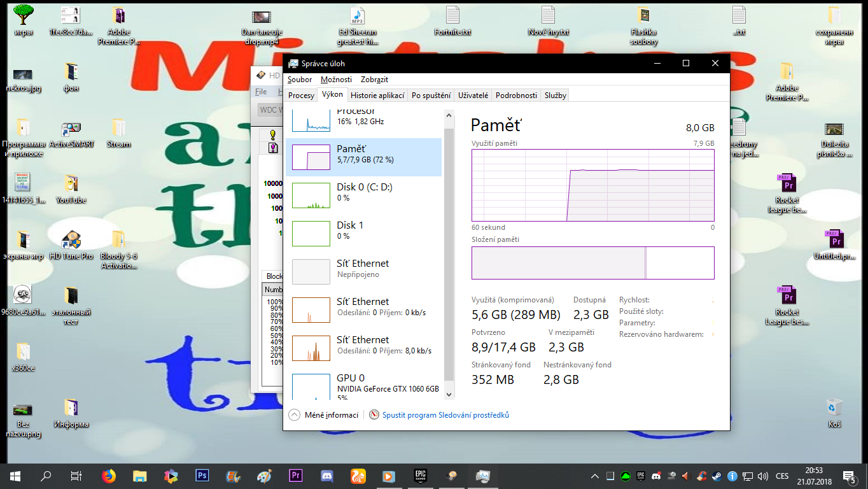
Task: Click the Epic Games Launcher taskbar icon
Action: point(421,476)
